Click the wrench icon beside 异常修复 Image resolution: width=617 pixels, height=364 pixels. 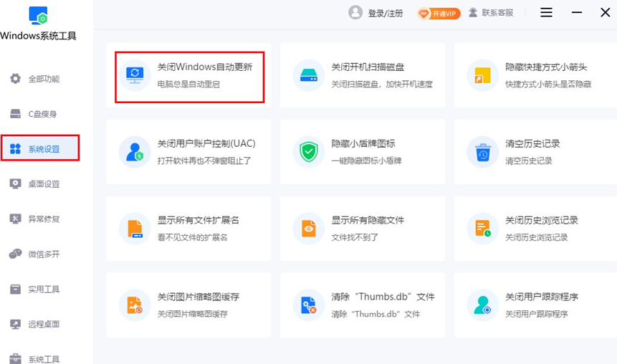15,219
